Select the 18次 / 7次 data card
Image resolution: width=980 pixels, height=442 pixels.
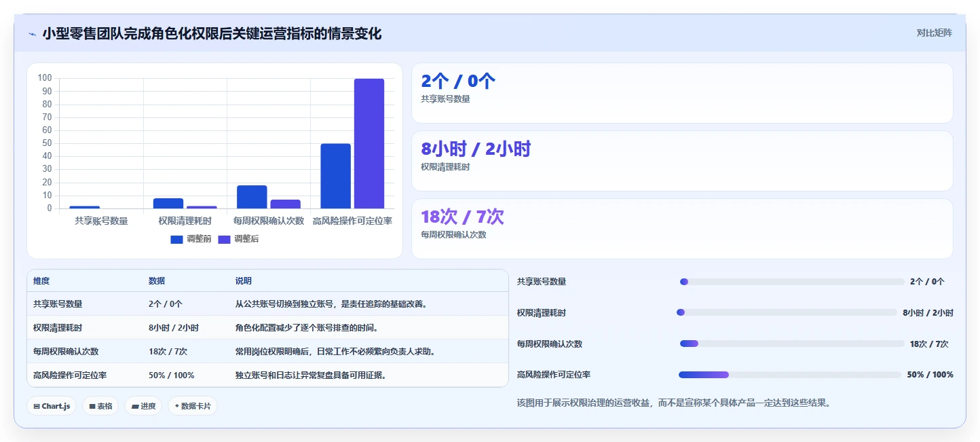(x=682, y=229)
